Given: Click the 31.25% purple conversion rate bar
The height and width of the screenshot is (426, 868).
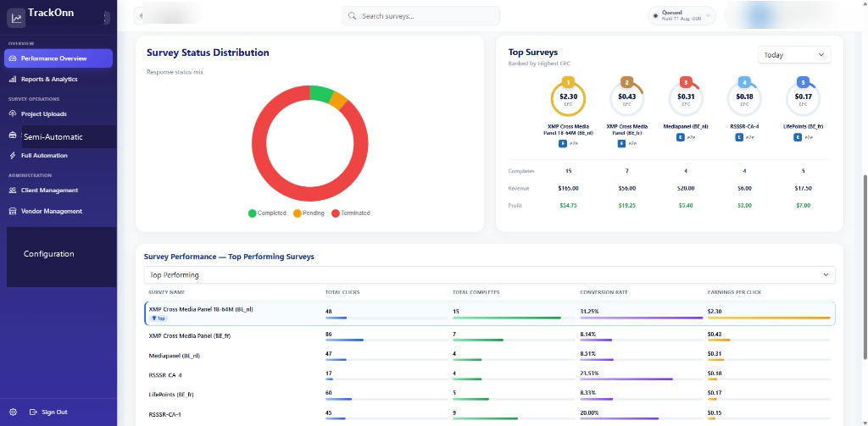Looking at the screenshot, I should coord(641,318).
